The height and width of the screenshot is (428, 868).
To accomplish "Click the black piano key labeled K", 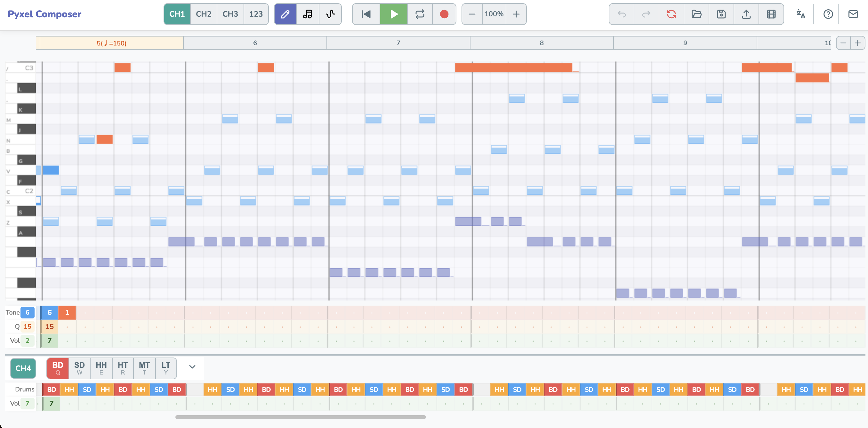I will tap(26, 109).
